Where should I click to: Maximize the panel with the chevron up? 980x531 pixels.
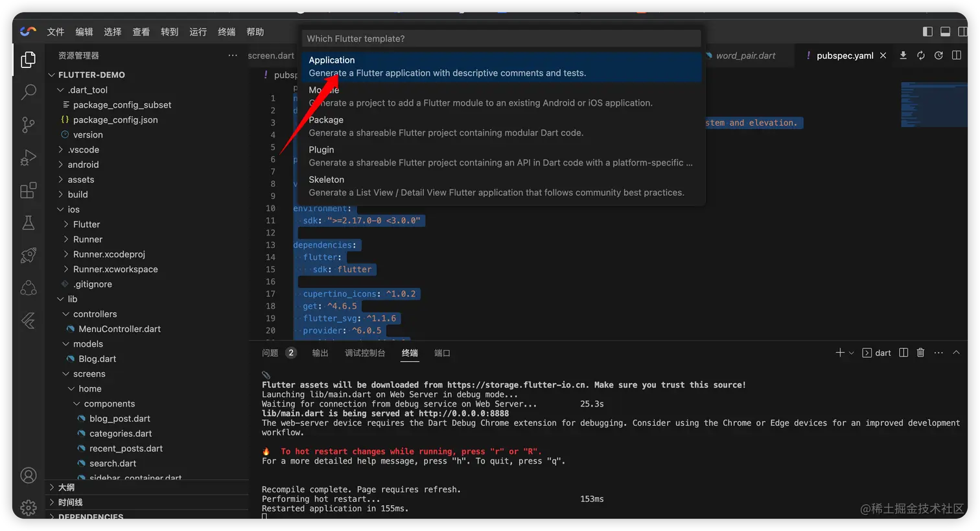coord(956,353)
